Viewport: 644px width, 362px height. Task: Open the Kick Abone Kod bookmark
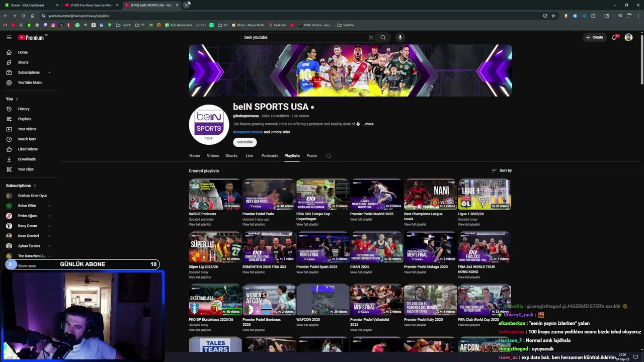click(178, 25)
